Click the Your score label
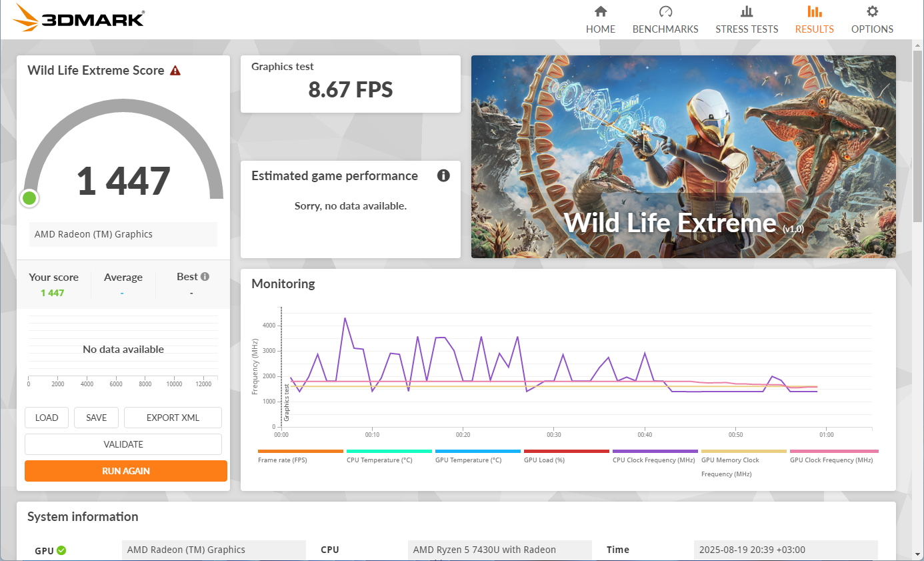Image resolution: width=924 pixels, height=561 pixels. click(53, 277)
